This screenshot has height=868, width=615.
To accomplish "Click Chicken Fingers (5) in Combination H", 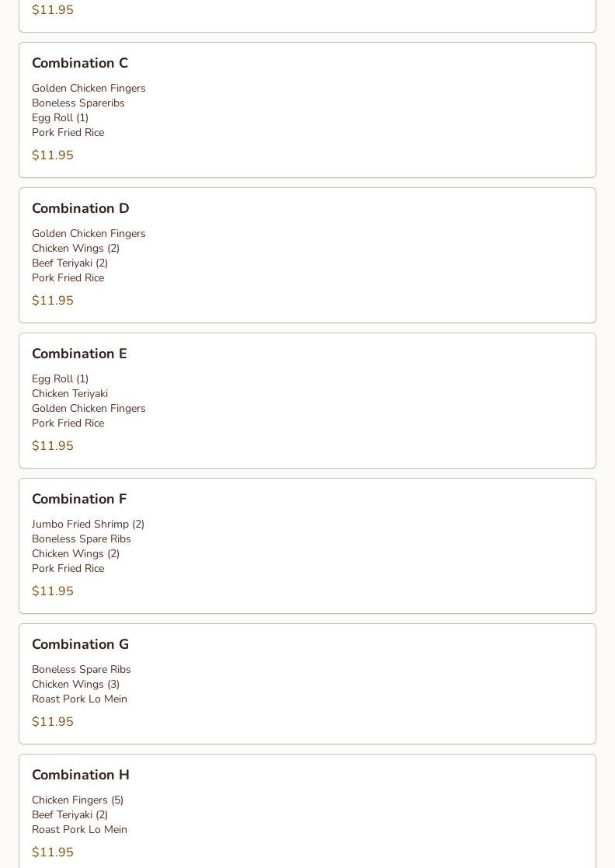I will [78, 800].
